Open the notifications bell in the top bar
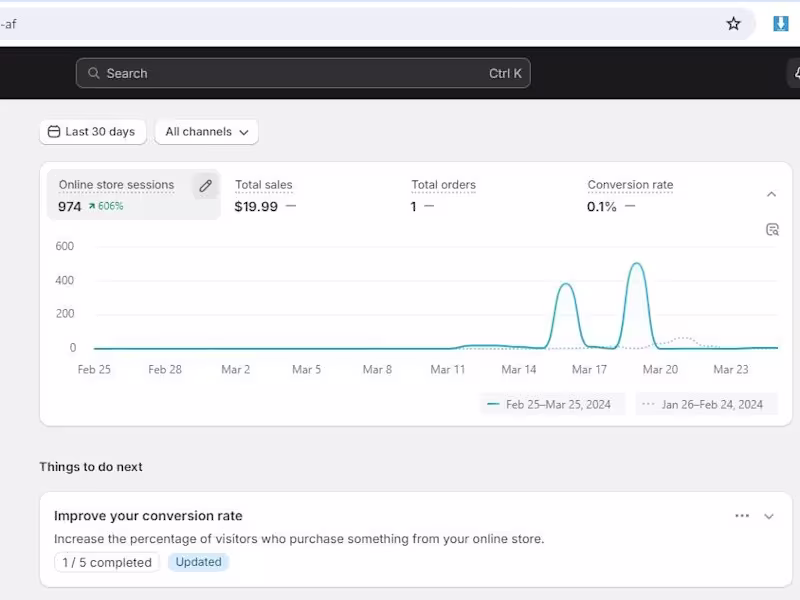This screenshot has width=800, height=600. (795, 72)
